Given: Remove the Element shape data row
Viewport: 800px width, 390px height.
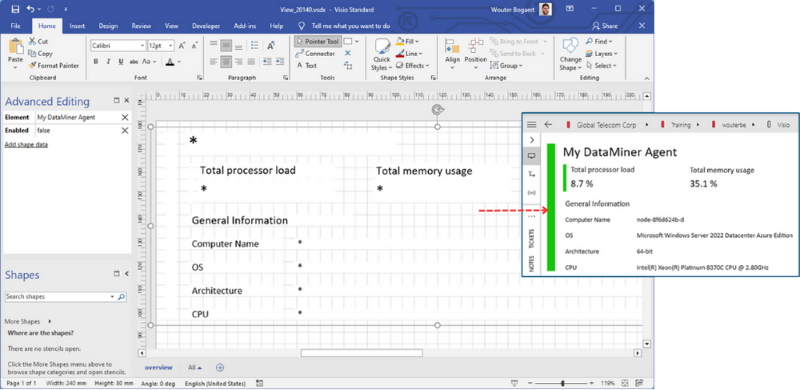Looking at the screenshot, I should click(x=124, y=117).
